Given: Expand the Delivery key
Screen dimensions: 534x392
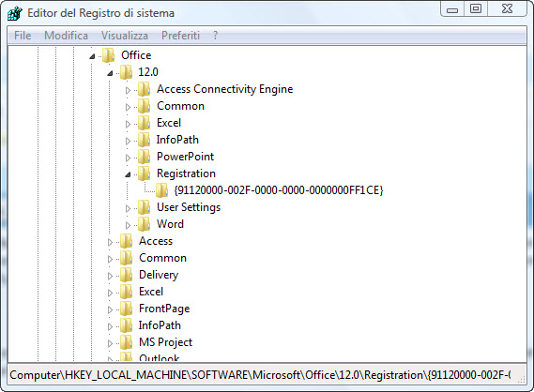Looking at the screenshot, I should pos(110,276).
